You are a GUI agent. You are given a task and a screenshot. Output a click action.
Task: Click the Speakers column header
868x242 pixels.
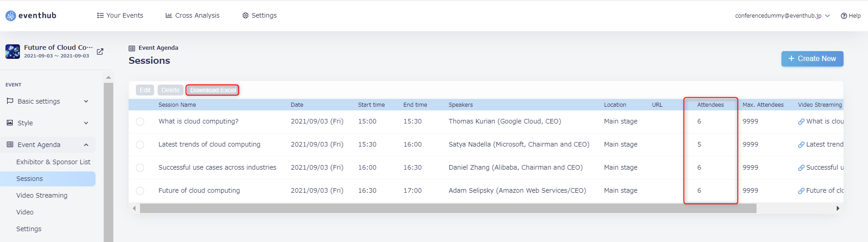tap(461, 105)
